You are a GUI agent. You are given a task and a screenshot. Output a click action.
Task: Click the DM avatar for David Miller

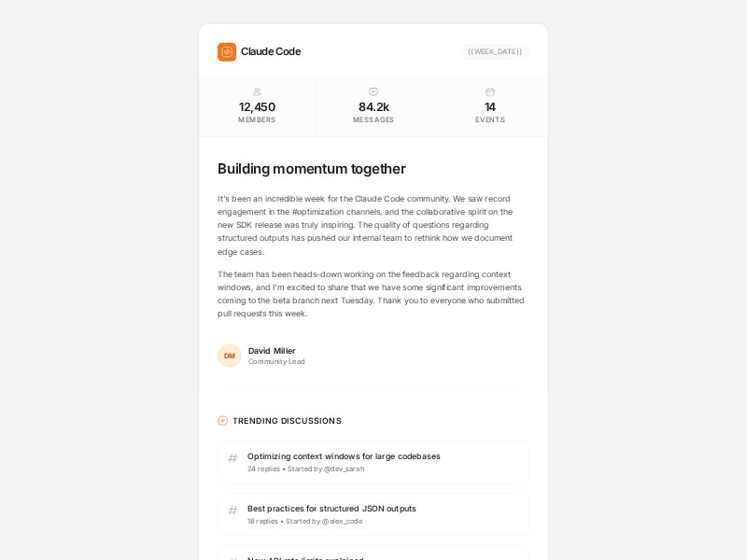230,356
